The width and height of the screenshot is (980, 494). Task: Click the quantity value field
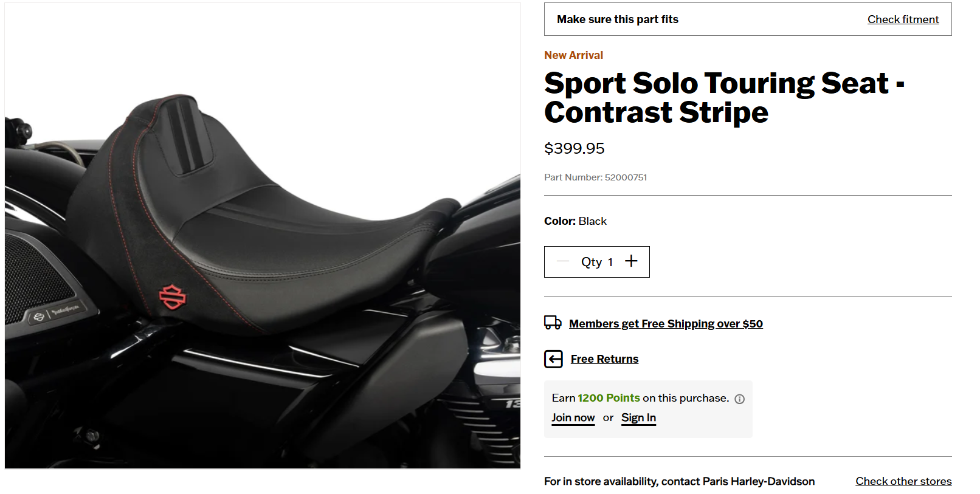coord(610,262)
